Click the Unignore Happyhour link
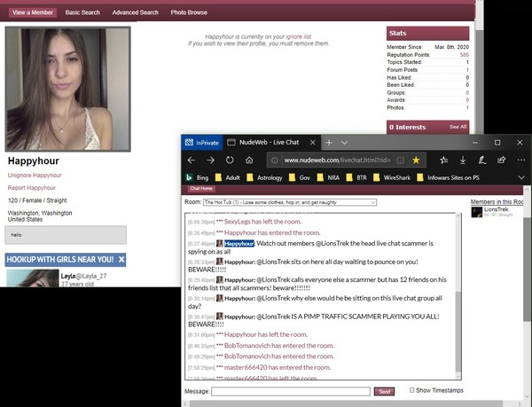The image size is (532, 407). click(35, 176)
